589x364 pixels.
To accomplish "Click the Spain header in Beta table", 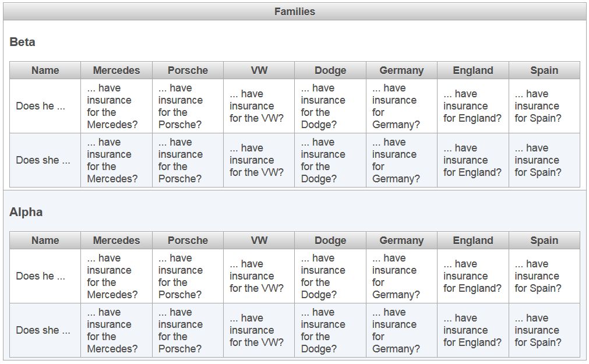I will (x=544, y=70).
